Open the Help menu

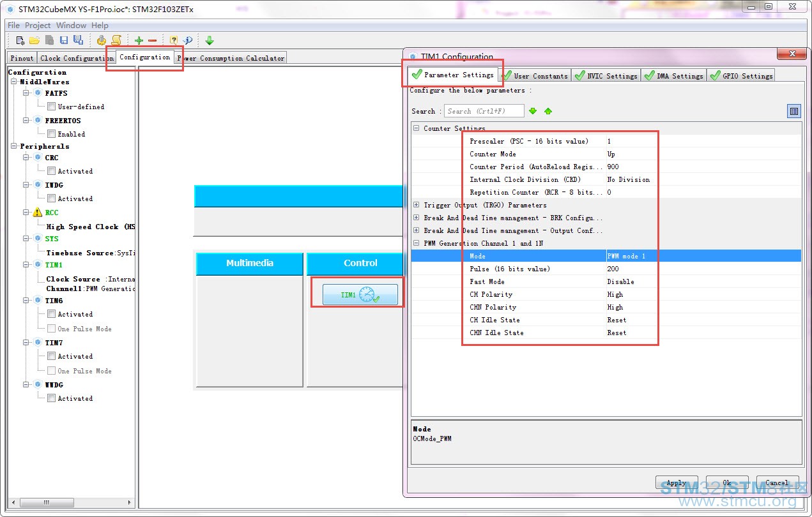[x=100, y=26]
